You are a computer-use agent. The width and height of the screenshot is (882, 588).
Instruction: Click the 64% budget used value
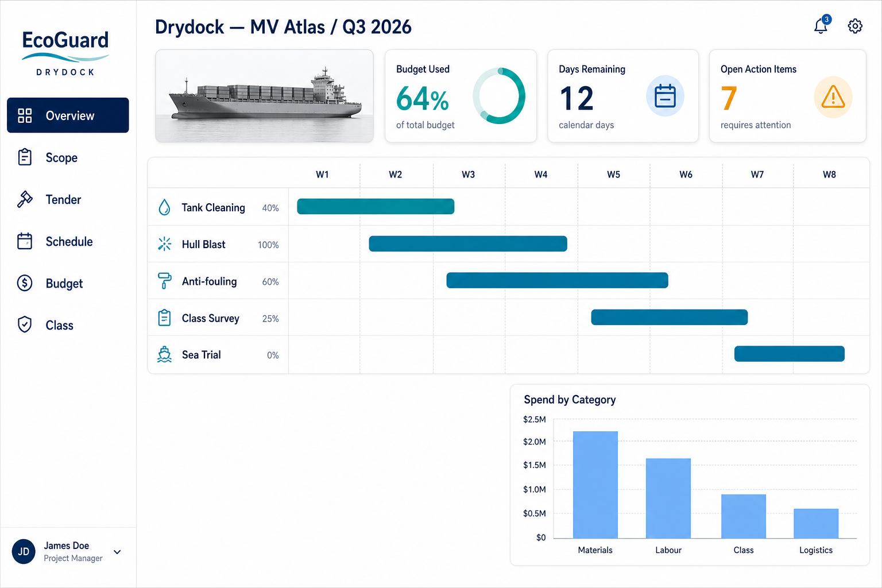tap(423, 98)
